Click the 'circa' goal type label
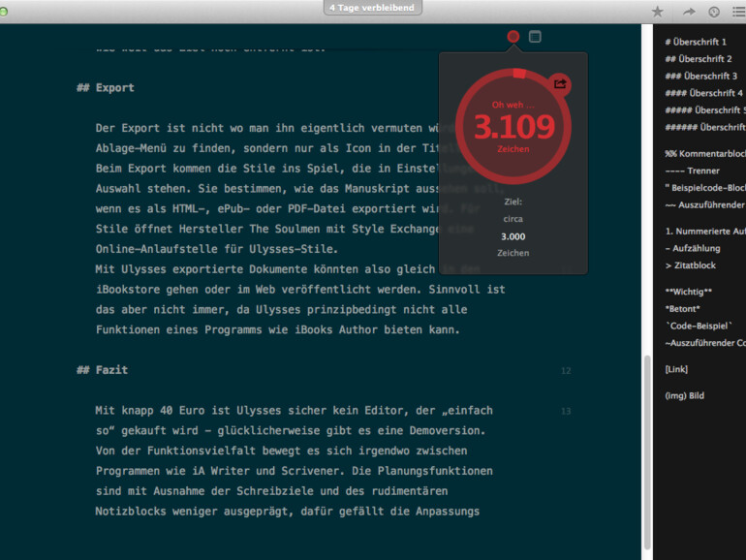This screenshot has height=560, width=746. 513,219
